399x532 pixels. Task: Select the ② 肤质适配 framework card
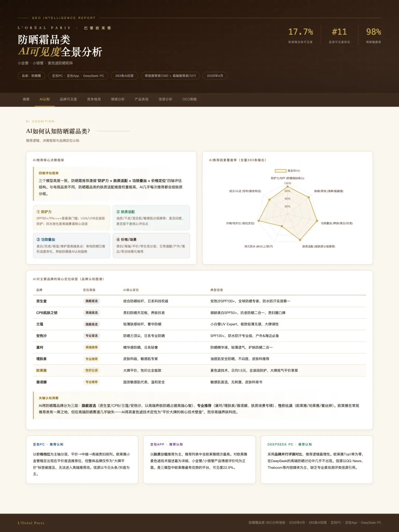coord(151,218)
